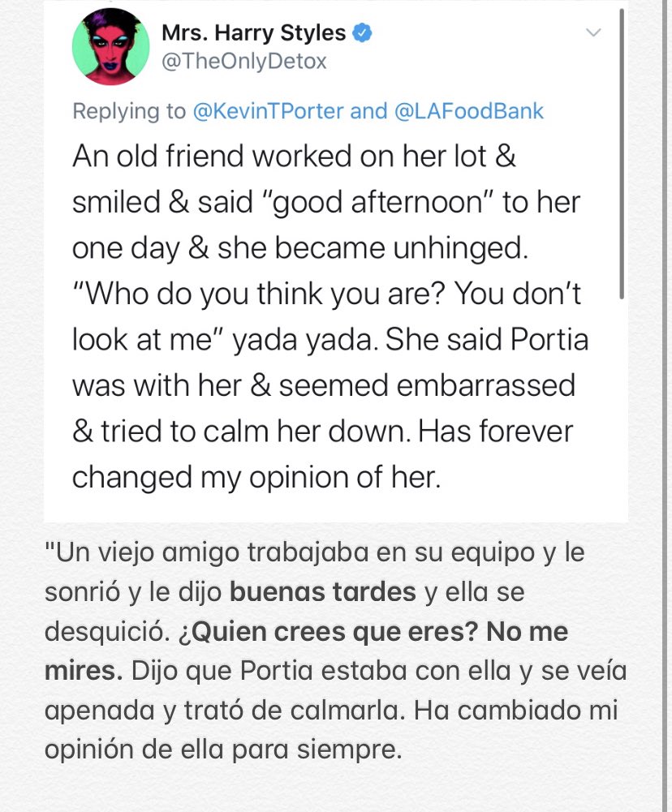Click the "Replying to" label
672x812 pixels.
point(129,111)
